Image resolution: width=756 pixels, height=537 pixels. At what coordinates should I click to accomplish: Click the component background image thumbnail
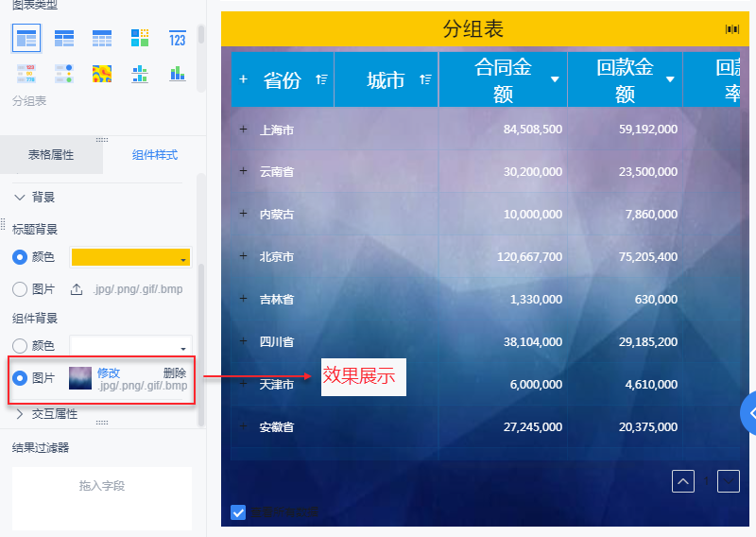[x=80, y=378]
